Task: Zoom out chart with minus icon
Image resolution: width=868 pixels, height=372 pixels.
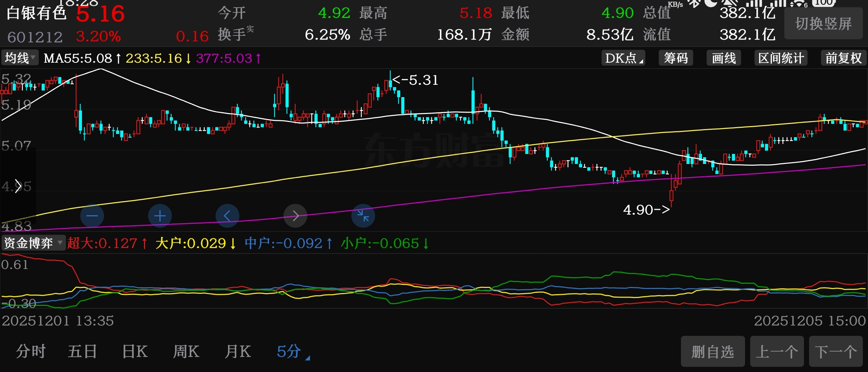Action: tap(92, 216)
